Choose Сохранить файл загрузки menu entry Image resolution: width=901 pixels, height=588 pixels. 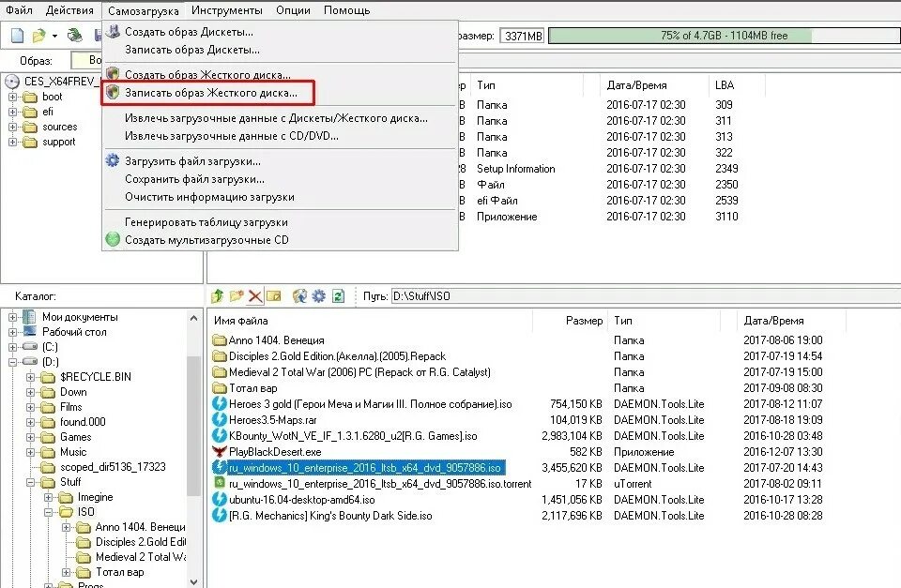tap(280, 179)
